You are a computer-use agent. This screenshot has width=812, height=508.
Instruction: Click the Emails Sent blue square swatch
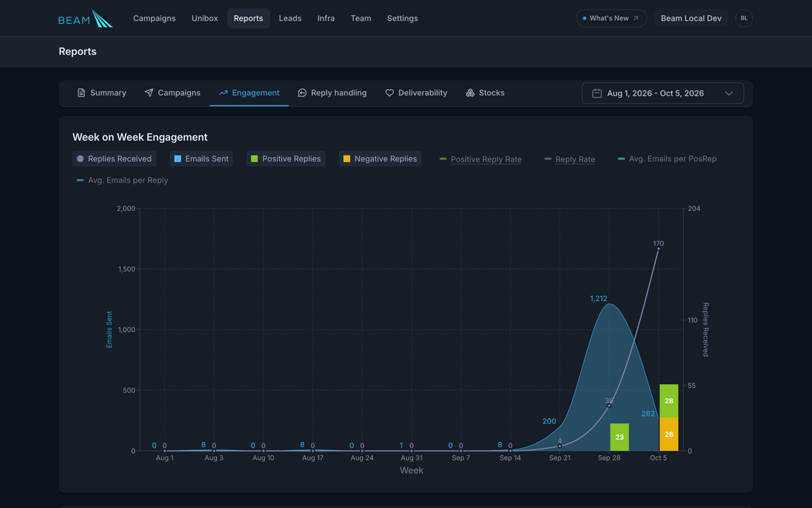click(178, 159)
